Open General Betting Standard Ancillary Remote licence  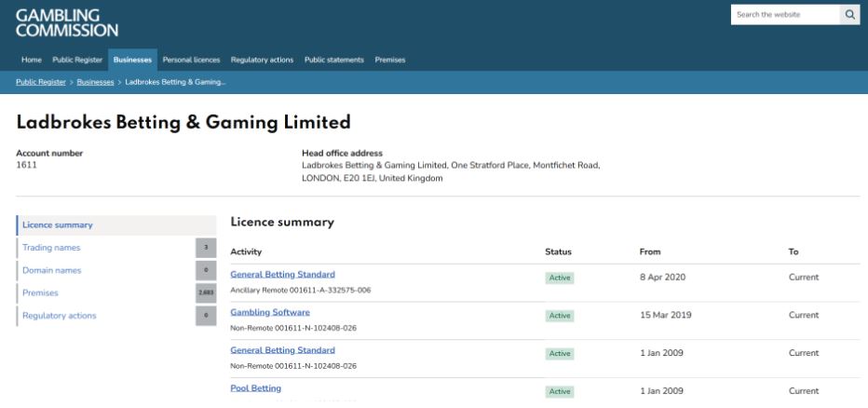click(283, 275)
